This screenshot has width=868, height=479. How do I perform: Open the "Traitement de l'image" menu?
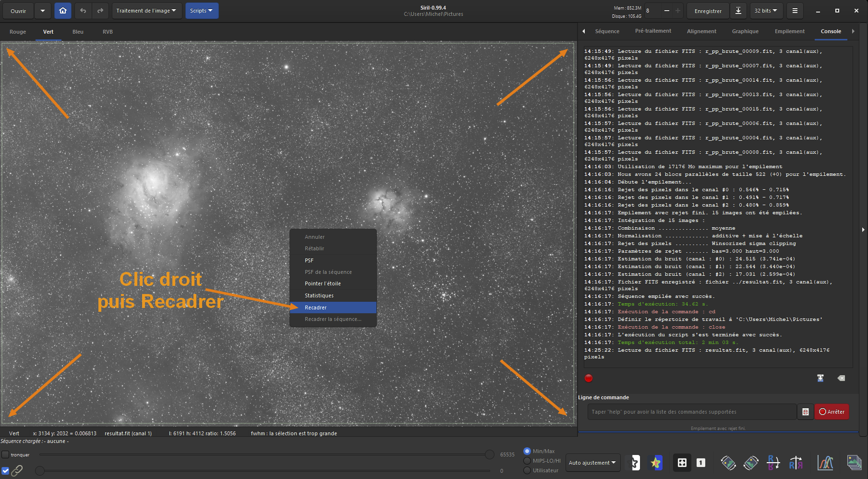click(146, 11)
